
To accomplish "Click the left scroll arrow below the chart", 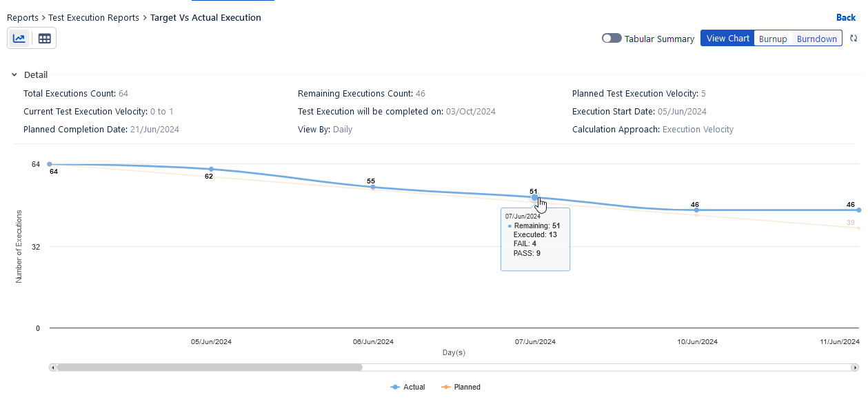I will point(52,367).
